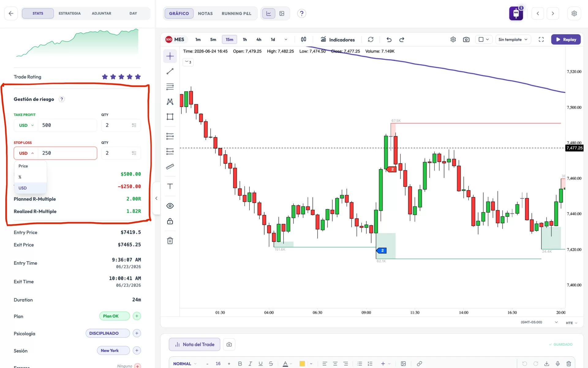Pick the yellow highlight color swatch
The height and width of the screenshot is (368, 588).
click(x=302, y=364)
